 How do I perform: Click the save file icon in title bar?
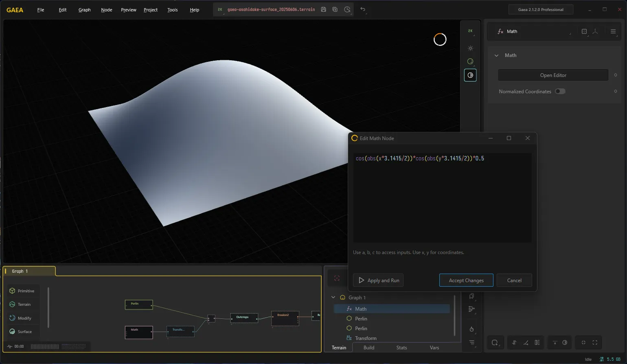(323, 9)
